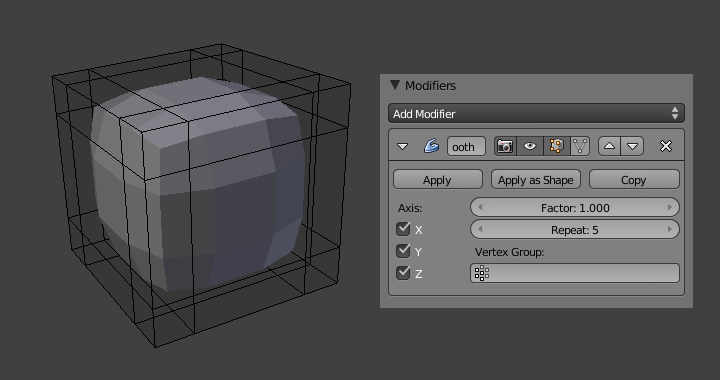Click Apply as Shape button
This screenshot has height=380, width=720.
[x=536, y=179]
